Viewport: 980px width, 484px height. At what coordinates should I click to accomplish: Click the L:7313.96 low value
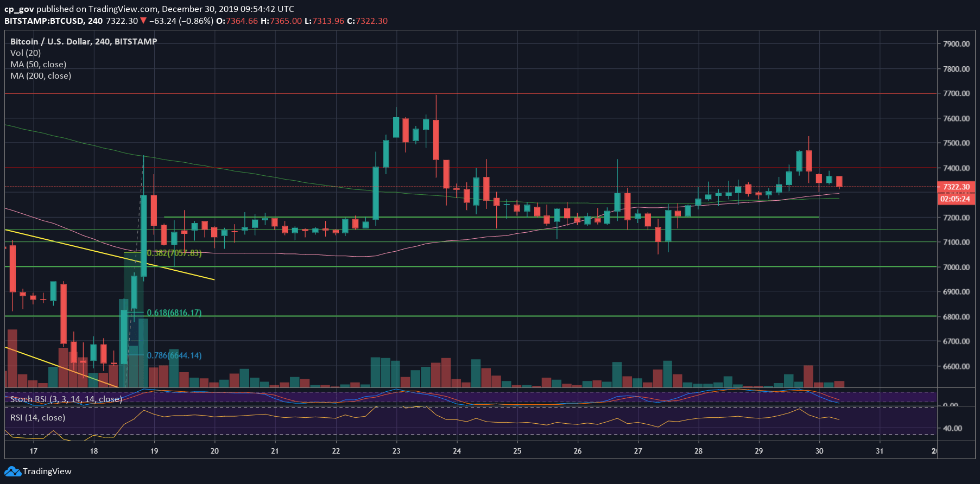324,21
